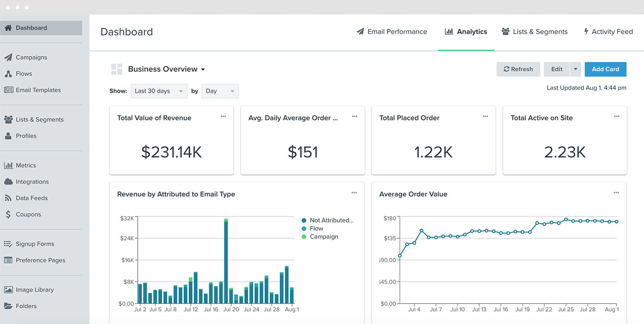Viewport: 644px width, 324px height.
Task: Click the Image Library icon
Action: coord(8,290)
